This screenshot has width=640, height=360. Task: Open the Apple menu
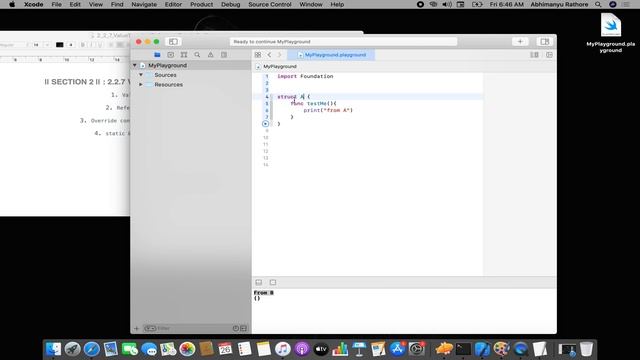pyautogui.click(x=12, y=4)
